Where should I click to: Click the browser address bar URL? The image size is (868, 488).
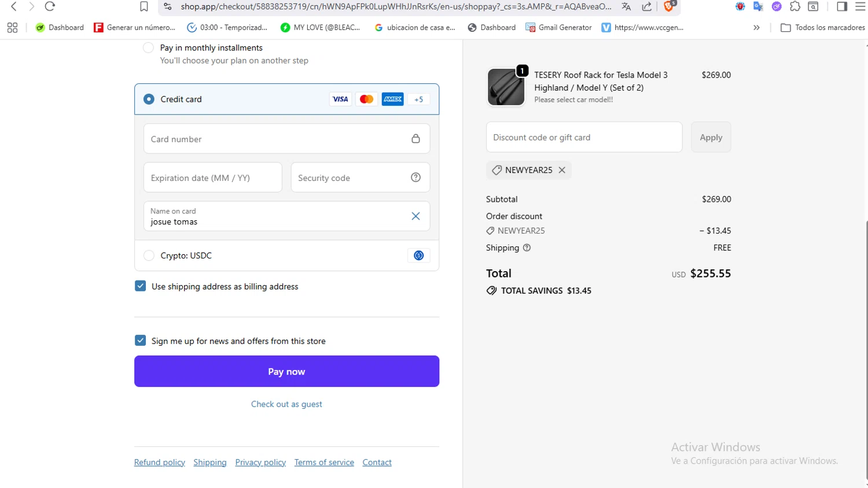point(395,7)
